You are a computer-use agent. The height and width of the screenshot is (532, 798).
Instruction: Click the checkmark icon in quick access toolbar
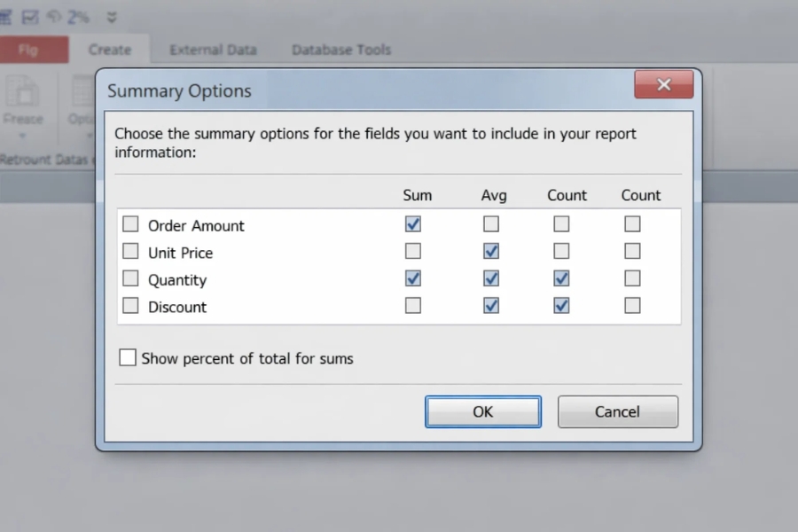[30, 17]
